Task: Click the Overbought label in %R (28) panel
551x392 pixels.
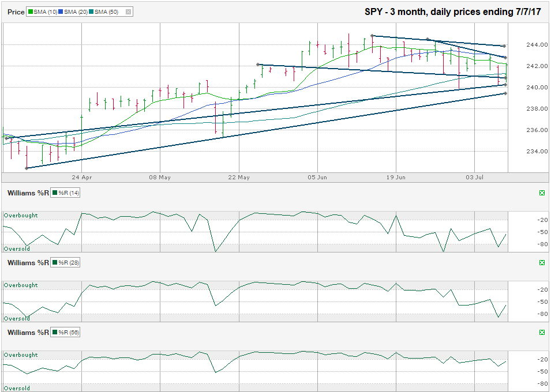Action: [21, 285]
